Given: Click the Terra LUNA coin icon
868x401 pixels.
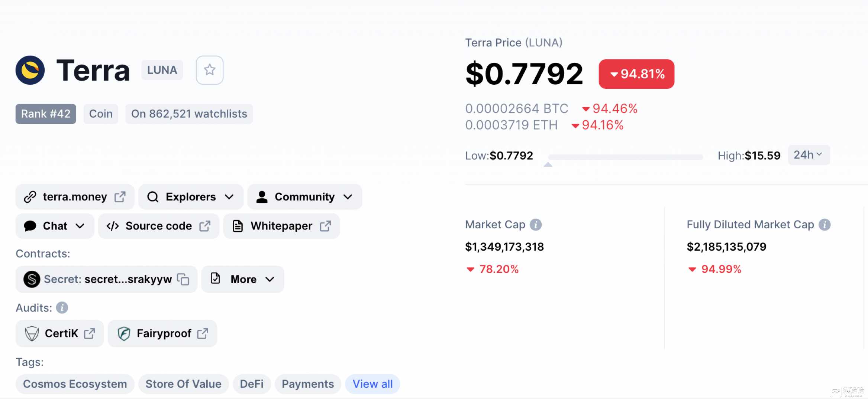Looking at the screenshot, I should pos(30,69).
